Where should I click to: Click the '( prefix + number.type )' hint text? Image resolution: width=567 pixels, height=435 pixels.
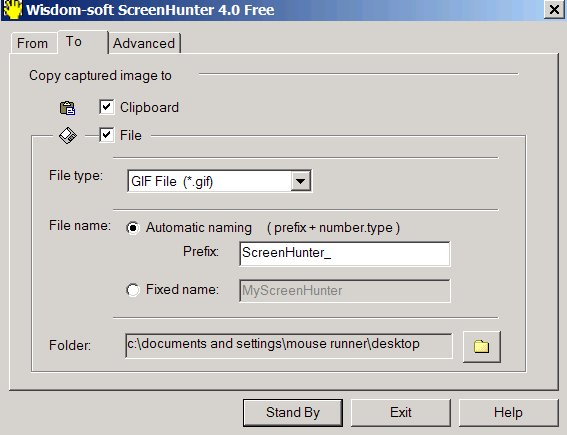click(x=333, y=228)
